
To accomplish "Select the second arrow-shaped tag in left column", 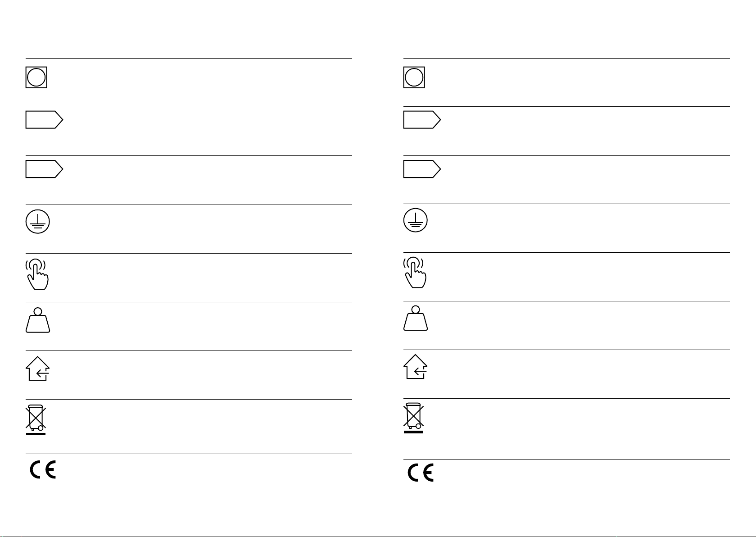I will [x=44, y=169].
